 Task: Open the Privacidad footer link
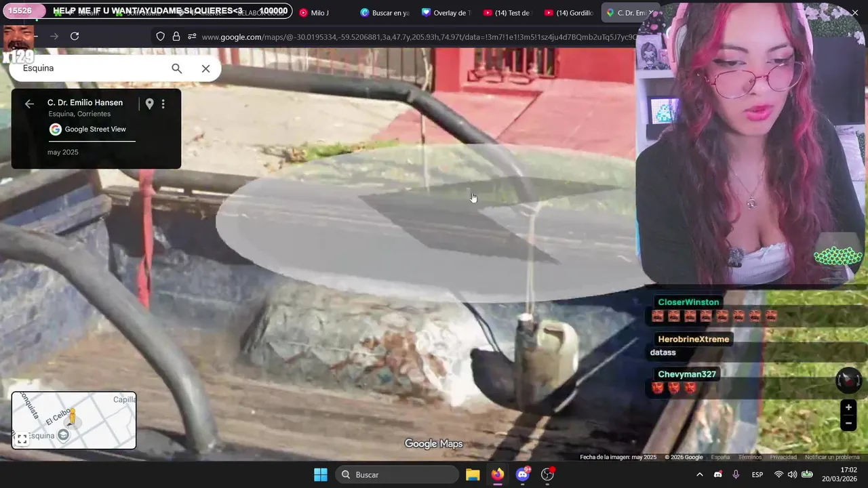coord(783,457)
